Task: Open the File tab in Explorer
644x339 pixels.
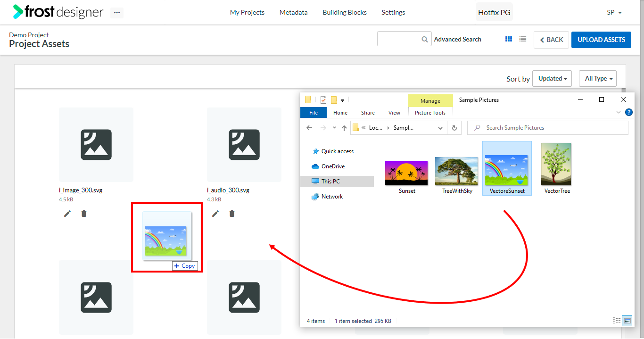Action: [314, 113]
